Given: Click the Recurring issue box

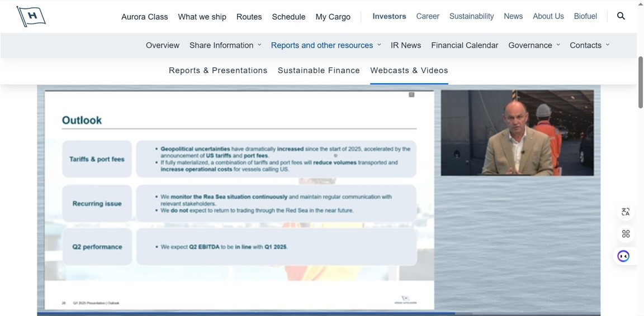Looking at the screenshot, I should [97, 204].
